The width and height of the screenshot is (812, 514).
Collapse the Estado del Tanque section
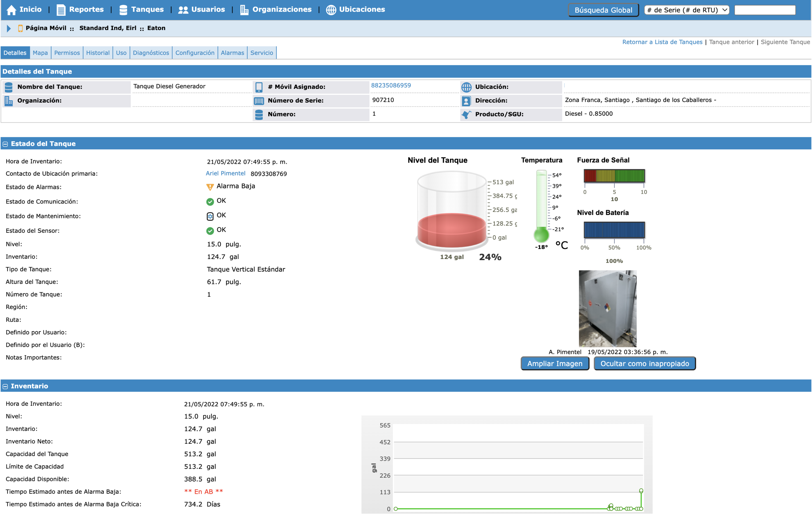coord(5,144)
